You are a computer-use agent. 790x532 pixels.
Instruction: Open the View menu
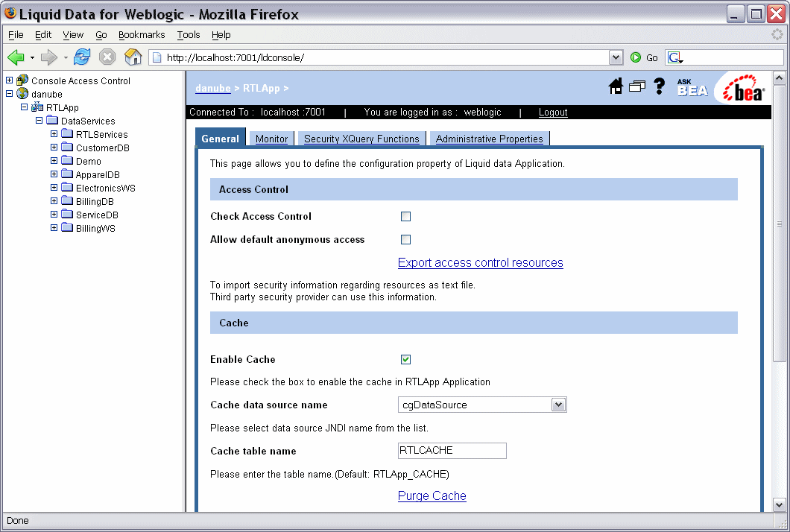coord(73,35)
